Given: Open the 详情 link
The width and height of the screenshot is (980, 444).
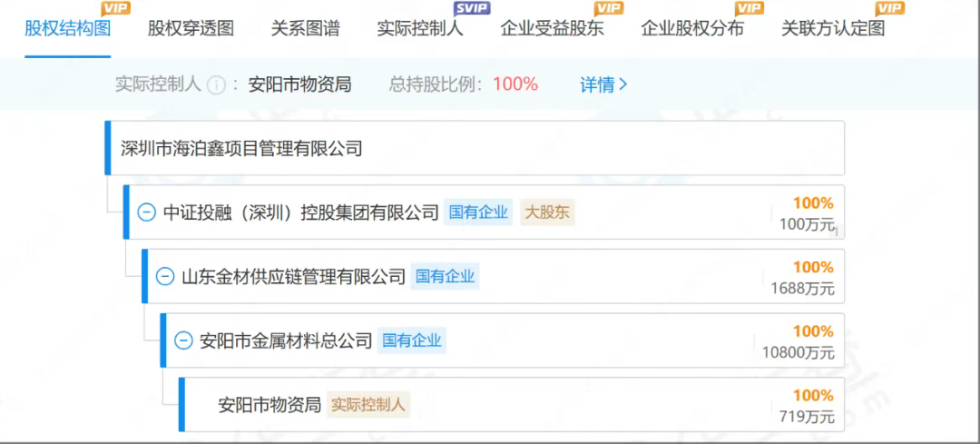Looking at the screenshot, I should (603, 84).
